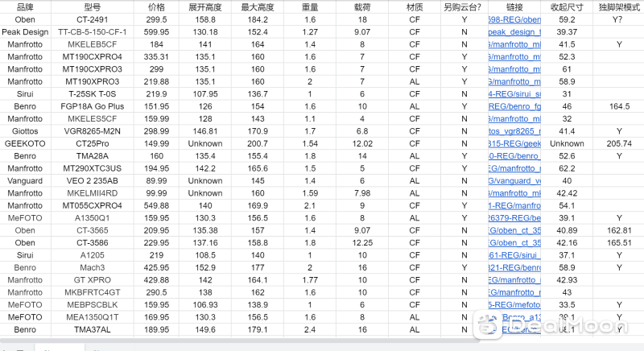Click the Vanguard brand cell
Screen dimensions: 644x351
click(x=25, y=180)
